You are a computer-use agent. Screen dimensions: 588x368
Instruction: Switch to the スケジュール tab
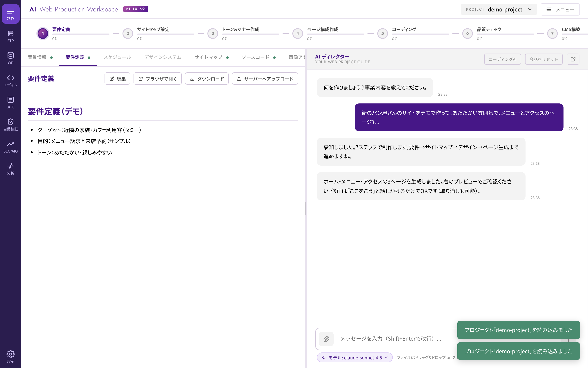click(x=117, y=57)
